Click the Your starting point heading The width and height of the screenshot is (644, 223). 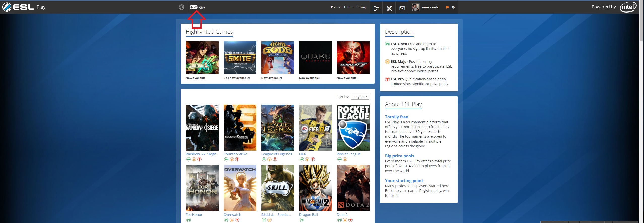(404, 181)
